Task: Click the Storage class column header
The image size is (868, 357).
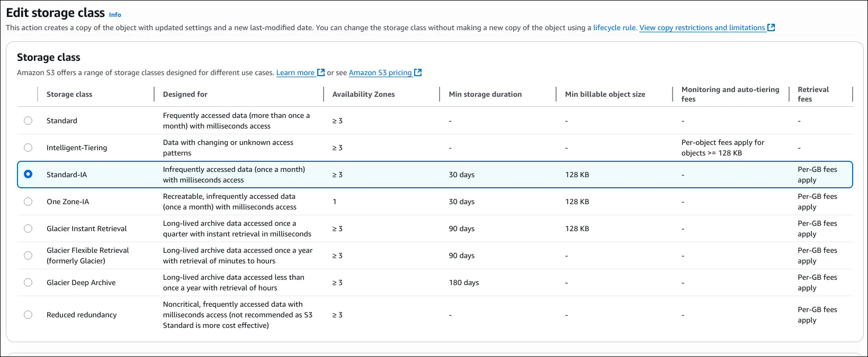Action: click(69, 94)
